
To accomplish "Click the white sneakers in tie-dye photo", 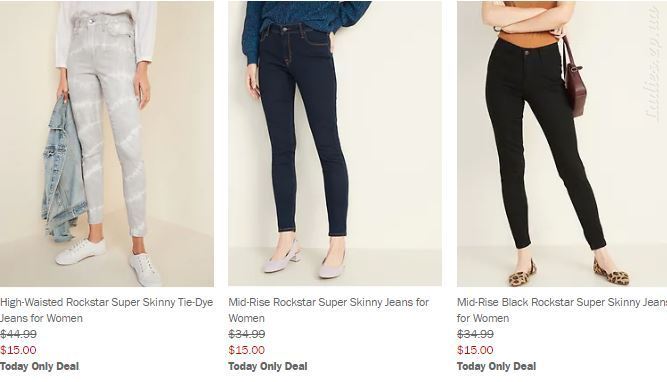I will [109, 262].
